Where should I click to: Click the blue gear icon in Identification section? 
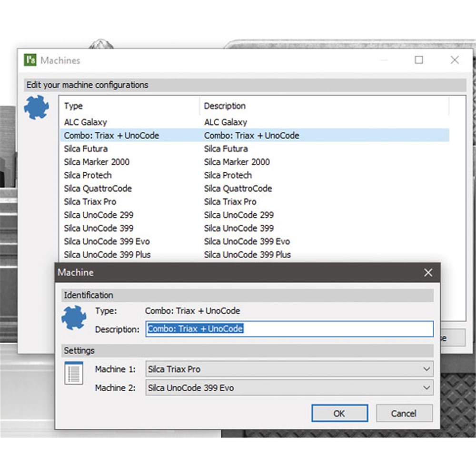(x=74, y=318)
